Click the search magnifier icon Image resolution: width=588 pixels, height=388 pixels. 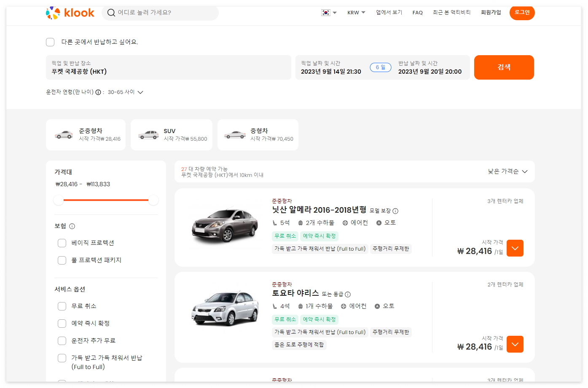pos(111,13)
